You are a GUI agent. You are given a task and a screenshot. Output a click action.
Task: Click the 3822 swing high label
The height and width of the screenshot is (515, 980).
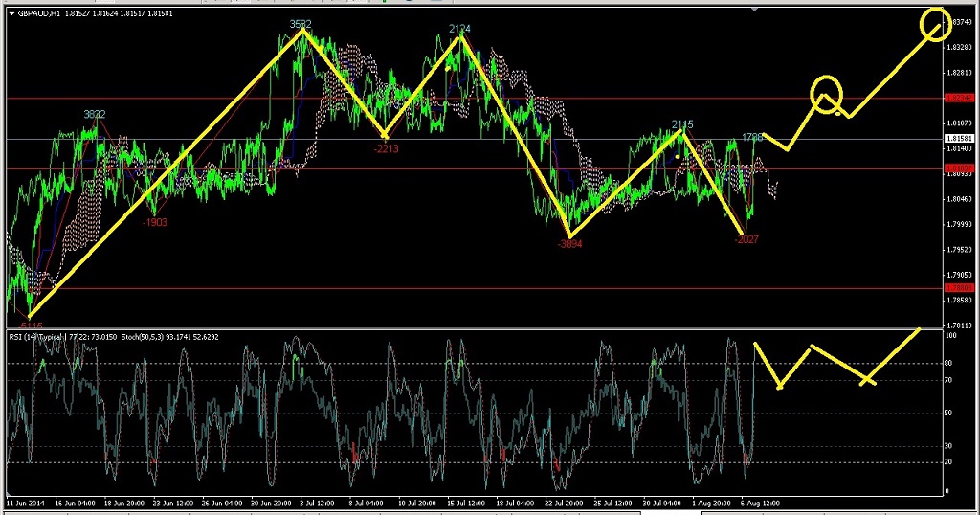94,115
